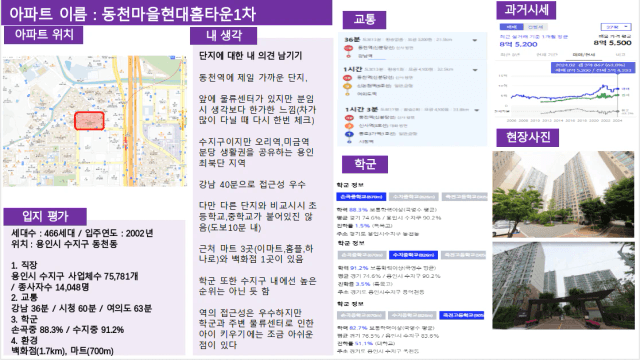640x360 pixels.
Task: Click the text '단지에 대한 내 의견 남기기'
Action: (250, 56)
